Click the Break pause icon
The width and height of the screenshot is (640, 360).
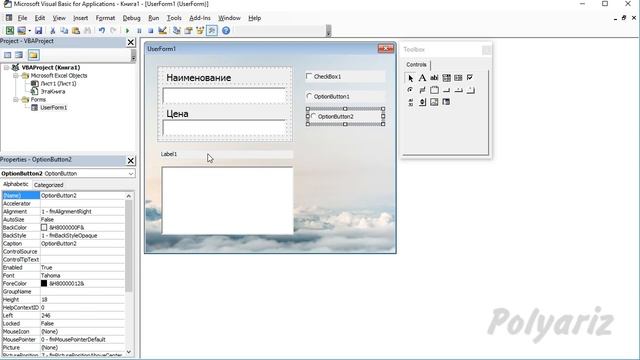click(139, 31)
